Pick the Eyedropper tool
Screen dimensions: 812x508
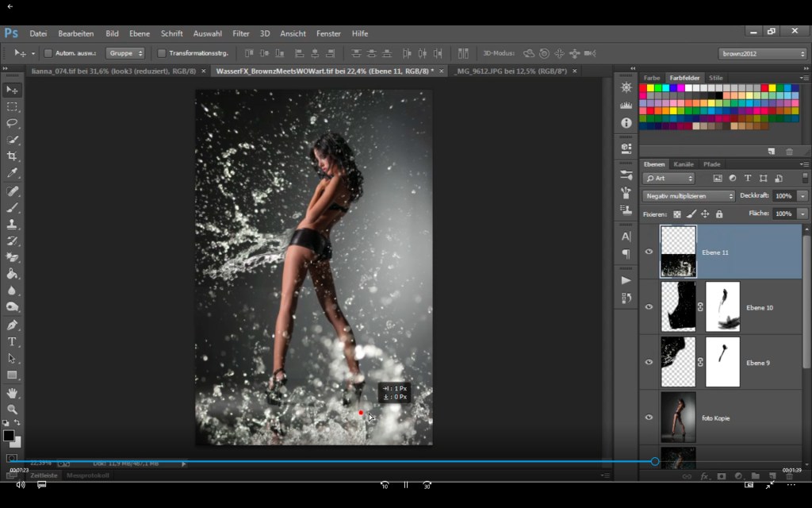pos(12,172)
